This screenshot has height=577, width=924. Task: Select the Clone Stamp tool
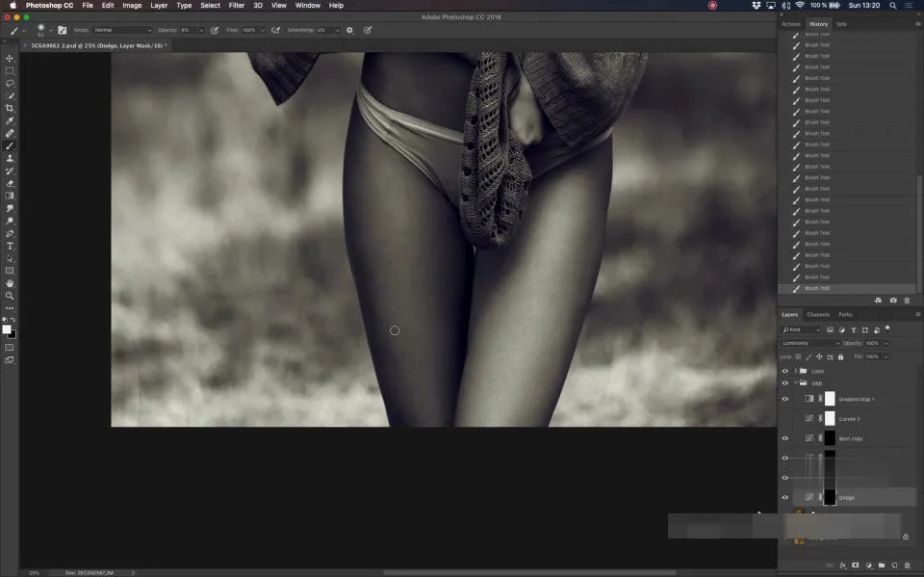[10, 158]
